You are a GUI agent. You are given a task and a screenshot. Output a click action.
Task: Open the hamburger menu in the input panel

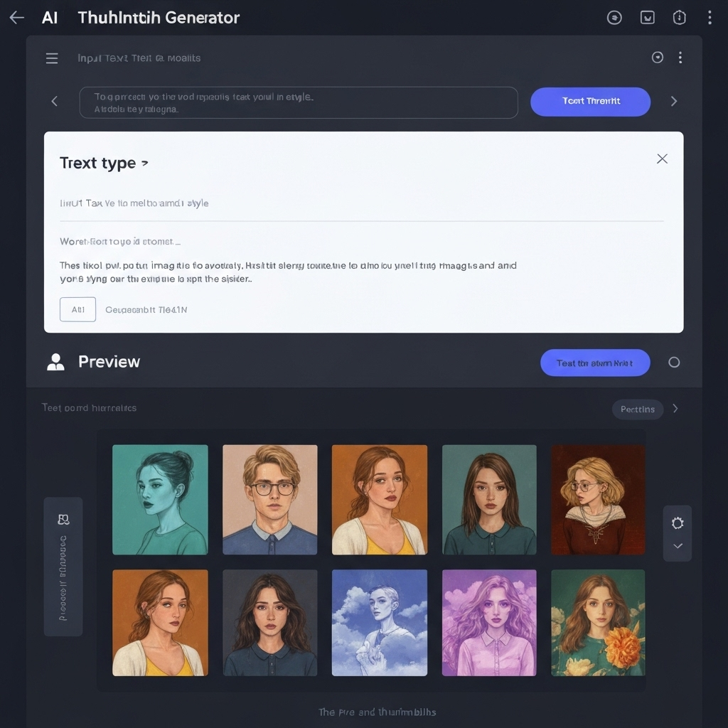pos(52,58)
